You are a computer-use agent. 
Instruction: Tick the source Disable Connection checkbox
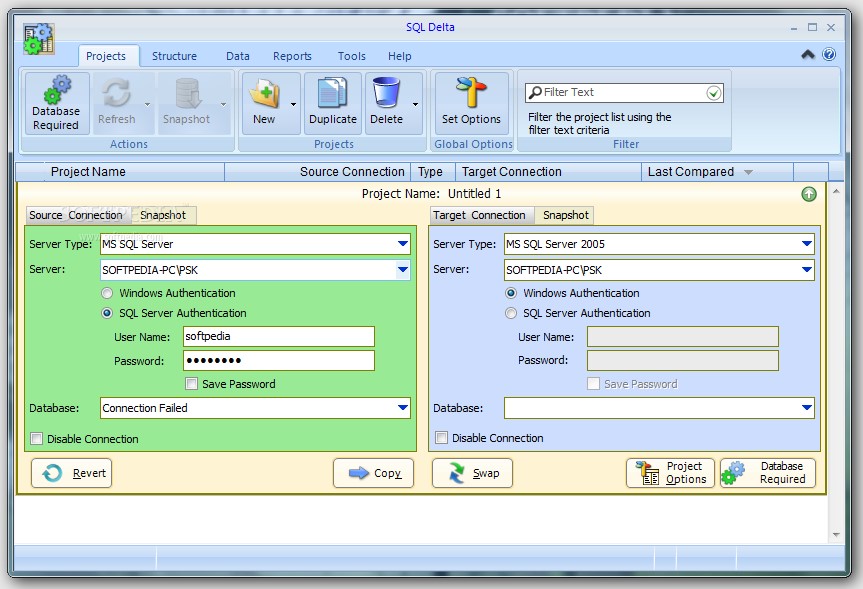point(36,439)
